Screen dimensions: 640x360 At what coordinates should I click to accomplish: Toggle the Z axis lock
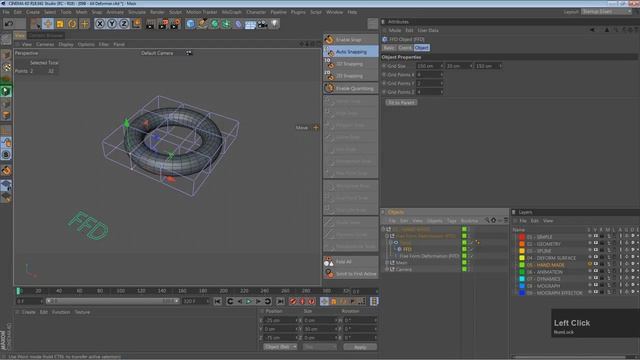point(124,24)
